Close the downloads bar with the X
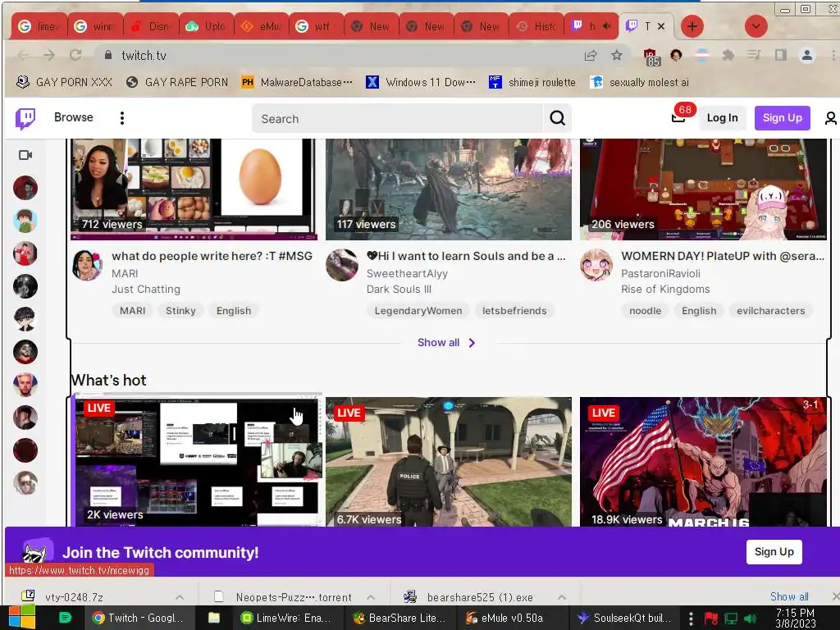The width and height of the screenshot is (840, 630). tap(835, 596)
